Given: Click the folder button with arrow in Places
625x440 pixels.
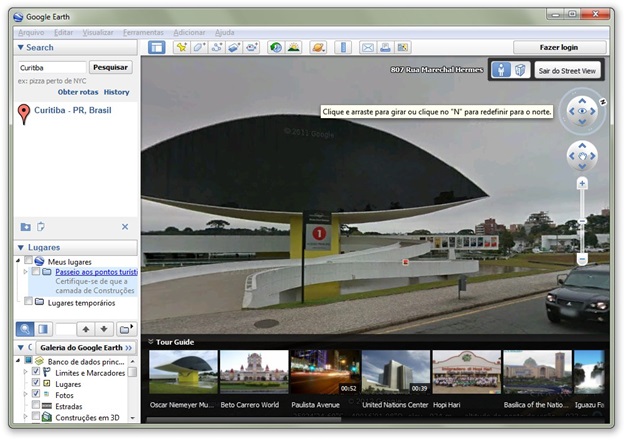Looking at the screenshot, I should [x=126, y=329].
